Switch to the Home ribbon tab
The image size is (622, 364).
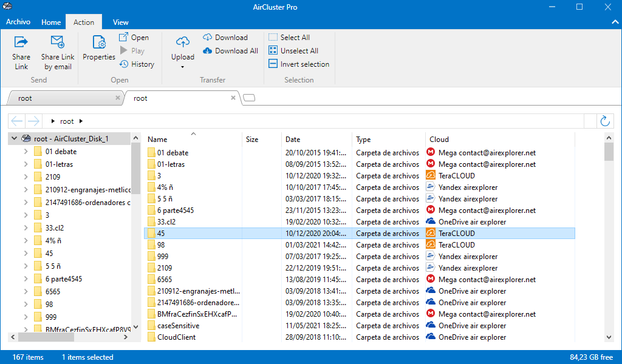51,22
